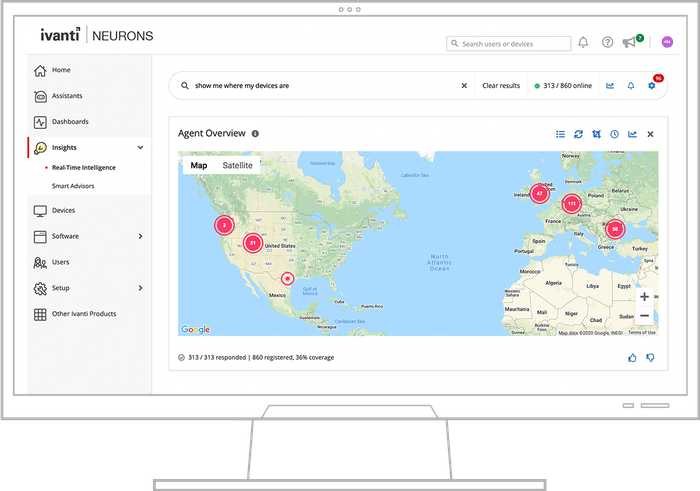Viewport: 700px width, 491px height.
Task: Go to Dashboards in the sidebar
Action: tap(70, 122)
